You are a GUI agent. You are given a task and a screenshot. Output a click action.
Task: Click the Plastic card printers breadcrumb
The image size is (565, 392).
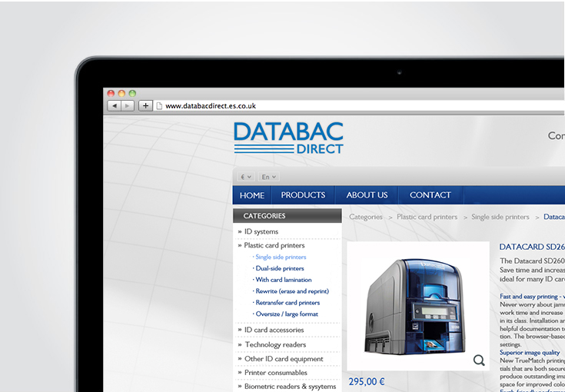427,217
